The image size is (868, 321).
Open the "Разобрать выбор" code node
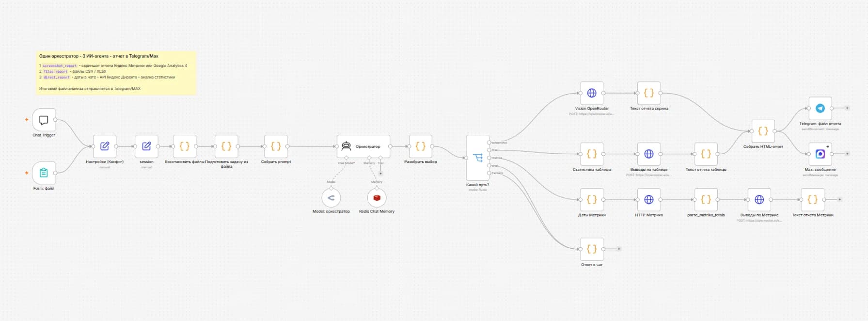421,146
